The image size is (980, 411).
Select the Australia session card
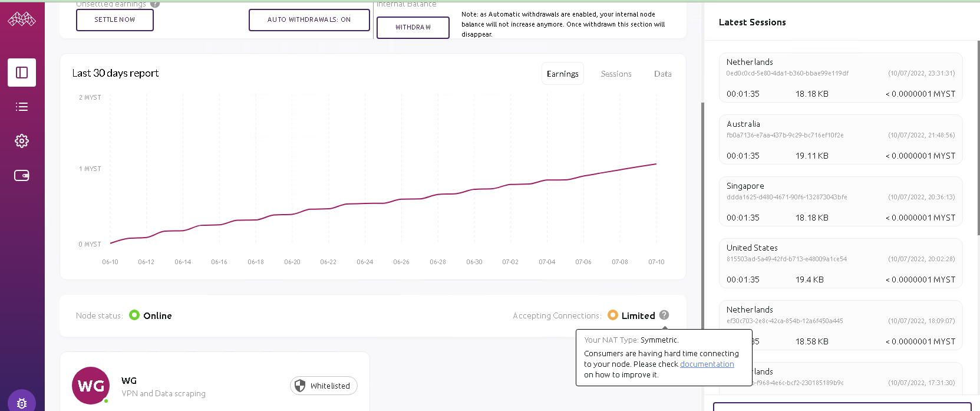click(840, 139)
